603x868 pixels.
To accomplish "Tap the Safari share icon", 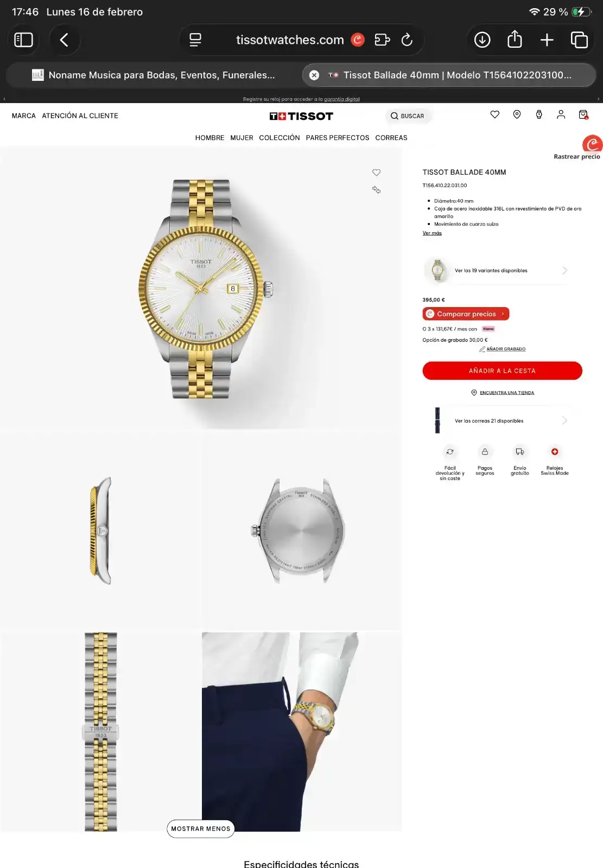I will click(x=515, y=40).
